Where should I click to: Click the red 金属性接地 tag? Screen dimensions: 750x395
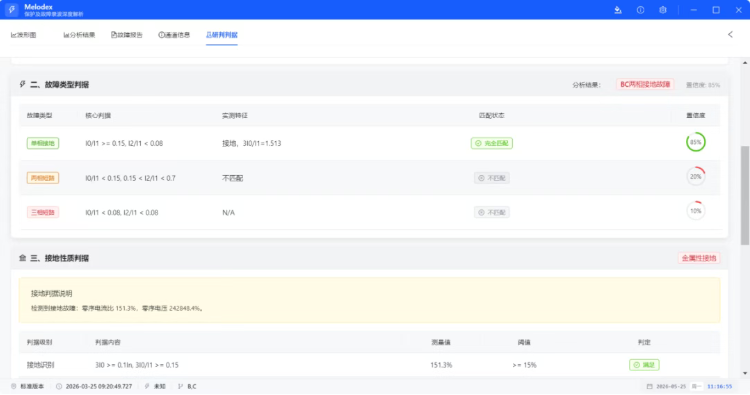699,258
